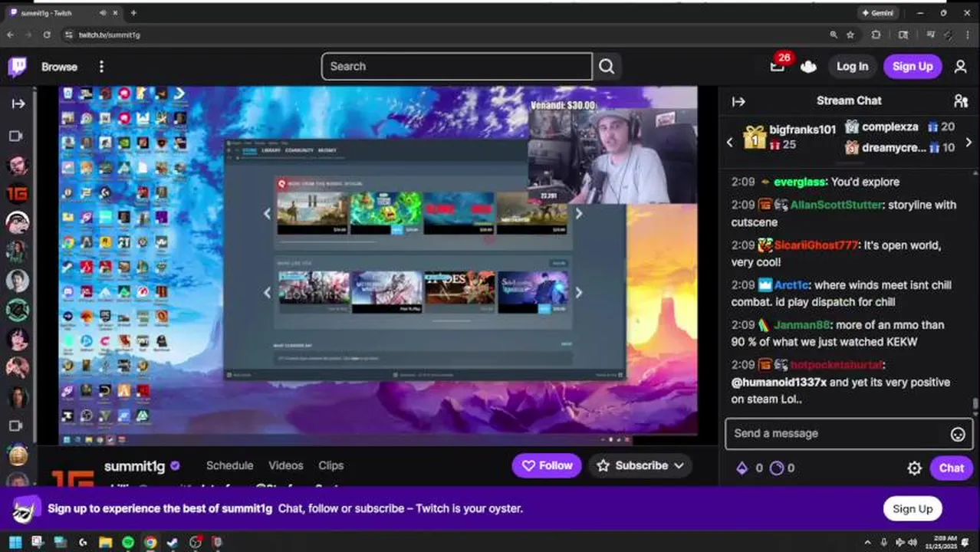Open the 1G channel avatar in sidebar
The height and width of the screenshot is (552, 980).
click(17, 194)
